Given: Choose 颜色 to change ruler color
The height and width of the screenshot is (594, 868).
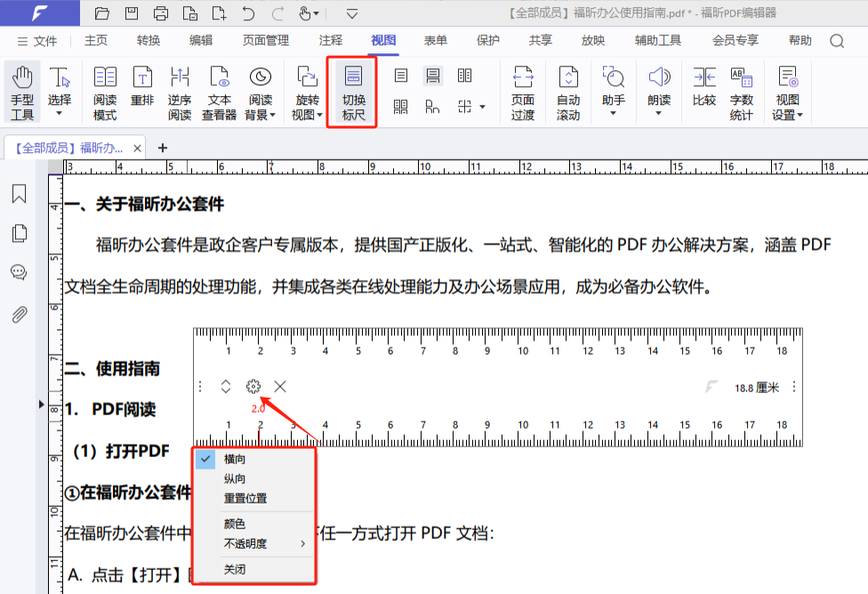Looking at the screenshot, I should [235, 525].
